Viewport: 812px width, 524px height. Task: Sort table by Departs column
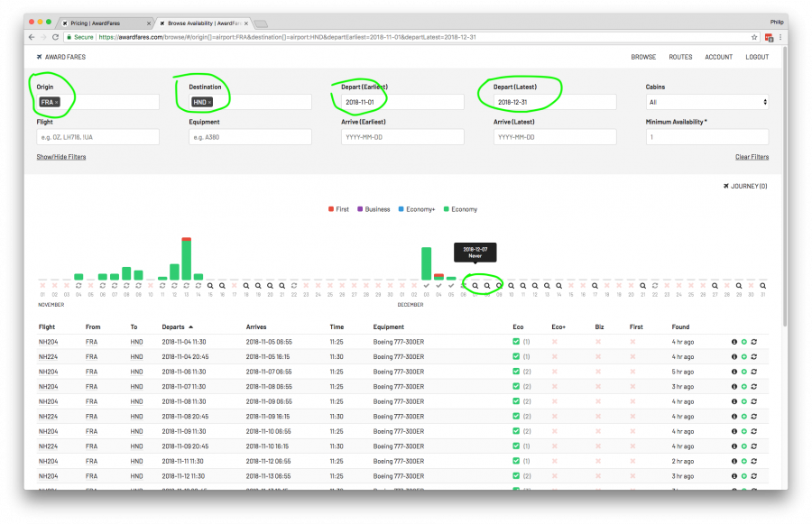(x=178, y=326)
